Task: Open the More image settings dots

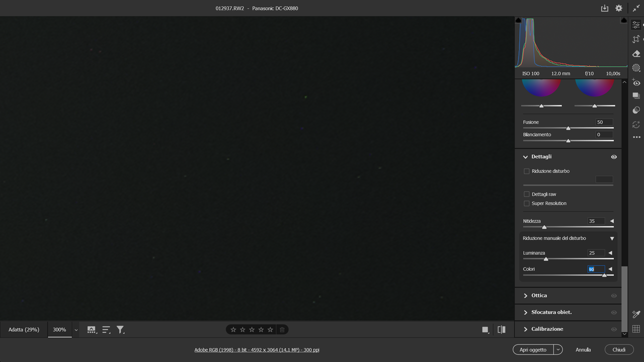Action: (x=636, y=137)
